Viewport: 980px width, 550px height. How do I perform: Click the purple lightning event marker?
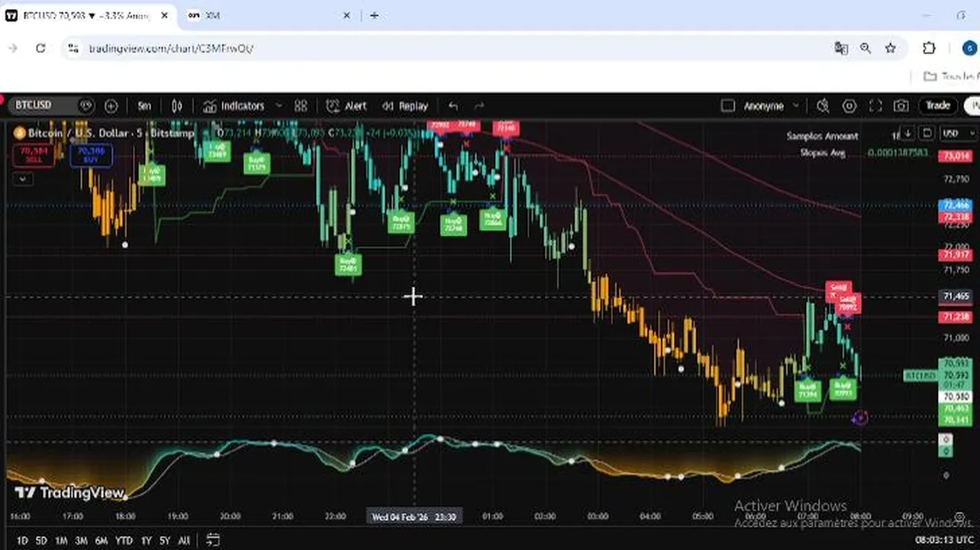(861, 417)
